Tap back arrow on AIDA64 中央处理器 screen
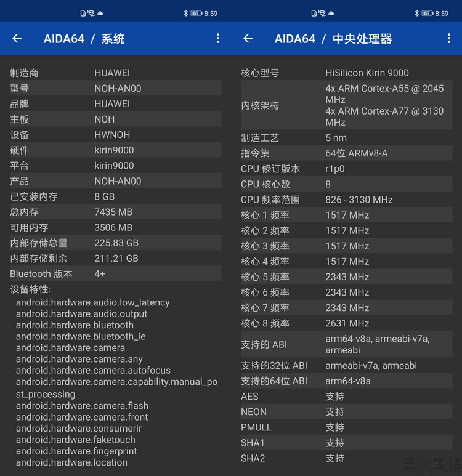 [x=248, y=38]
